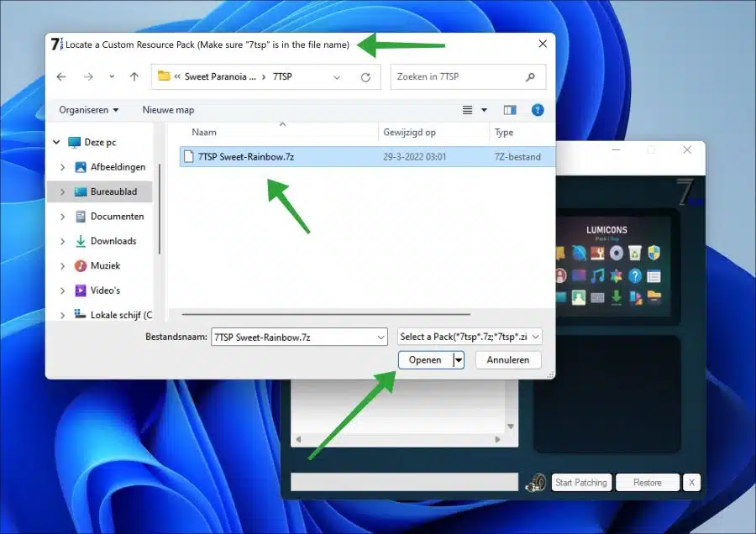Screen dimensions: 756x534
Task: Go forward in file dialog navigation
Action: (88, 76)
